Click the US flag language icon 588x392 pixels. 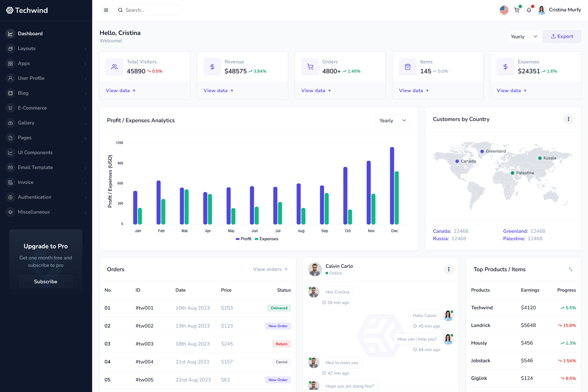(x=504, y=10)
